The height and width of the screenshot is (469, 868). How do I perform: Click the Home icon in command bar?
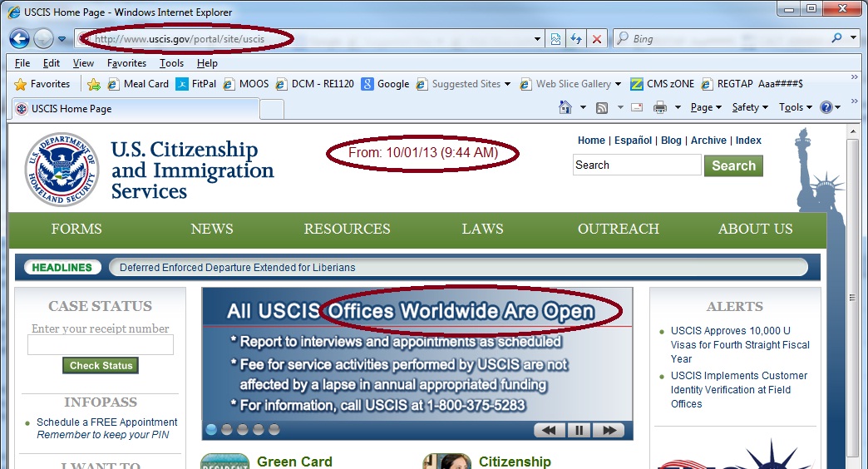tap(565, 107)
